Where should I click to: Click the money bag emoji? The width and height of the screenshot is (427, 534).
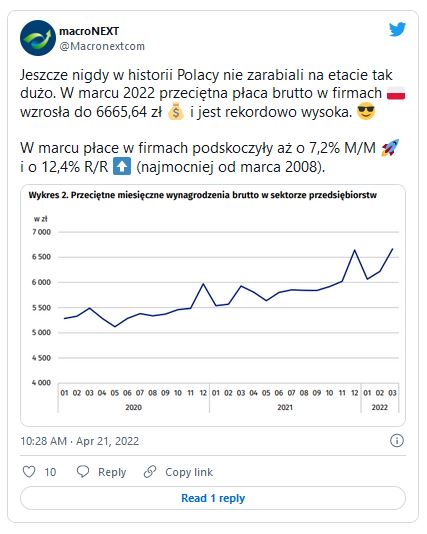(x=176, y=112)
